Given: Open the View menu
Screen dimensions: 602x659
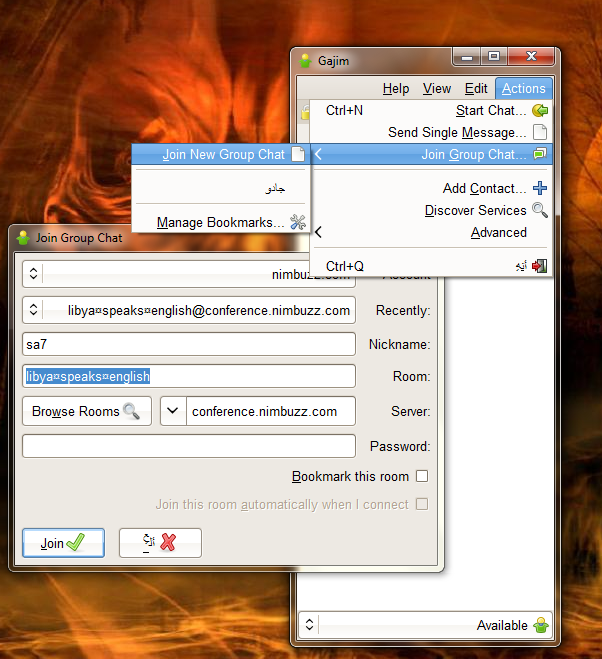Looking at the screenshot, I should point(437,88).
